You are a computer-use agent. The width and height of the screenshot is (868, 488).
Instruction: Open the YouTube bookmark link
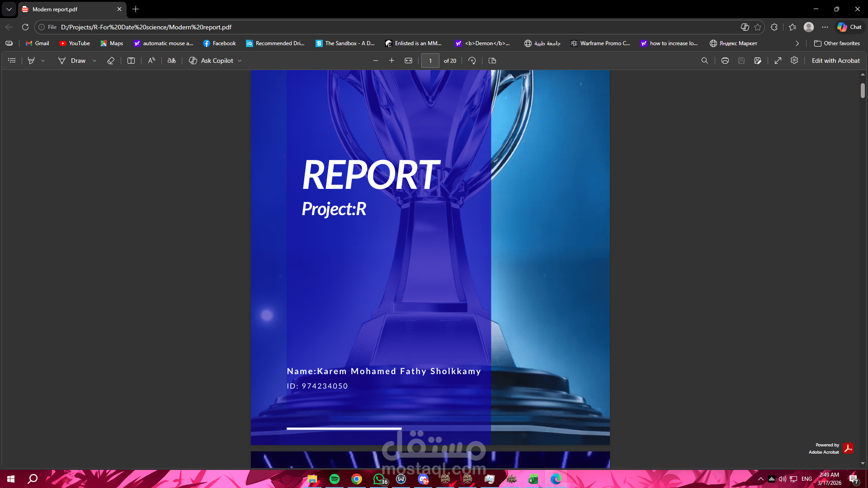pyautogui.click(x=75, y=43)
